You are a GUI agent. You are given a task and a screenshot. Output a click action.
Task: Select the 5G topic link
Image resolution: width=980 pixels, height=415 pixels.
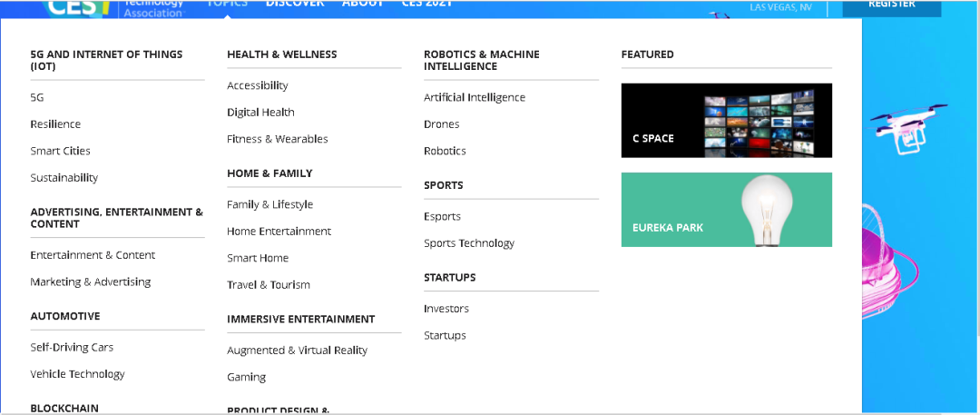click(x=37, y=98)
